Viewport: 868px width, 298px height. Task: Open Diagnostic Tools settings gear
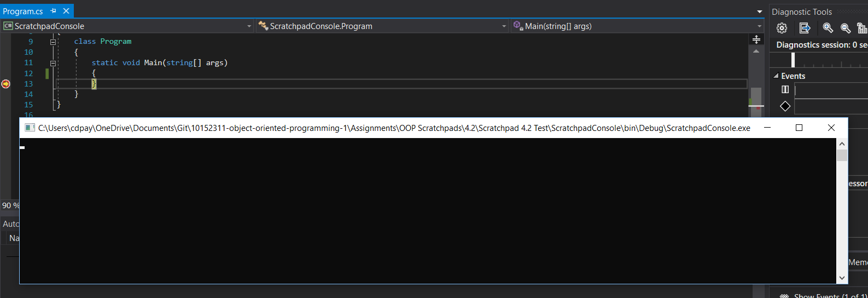[x=782, y=28]
